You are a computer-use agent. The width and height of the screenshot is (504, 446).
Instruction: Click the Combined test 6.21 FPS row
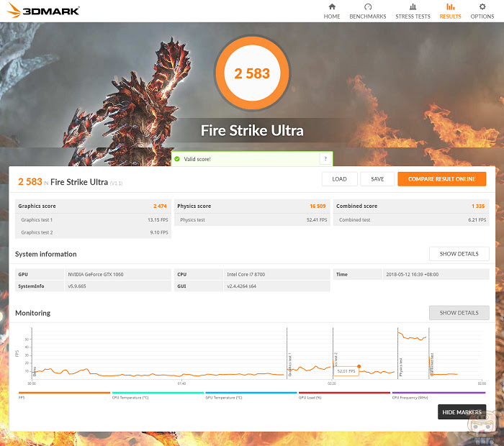pos(411,219)
